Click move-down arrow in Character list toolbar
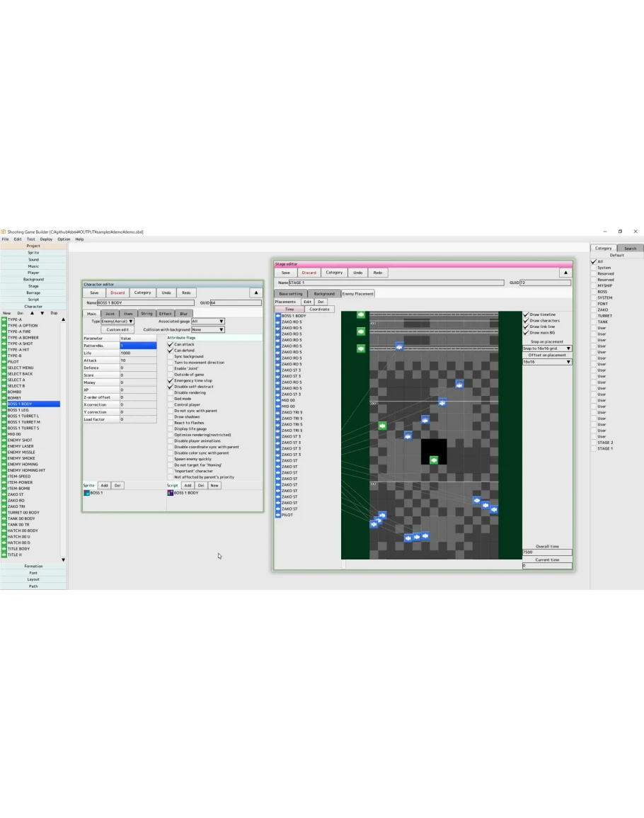The width and height of the screenshot is (644, 818). point(42,313)
